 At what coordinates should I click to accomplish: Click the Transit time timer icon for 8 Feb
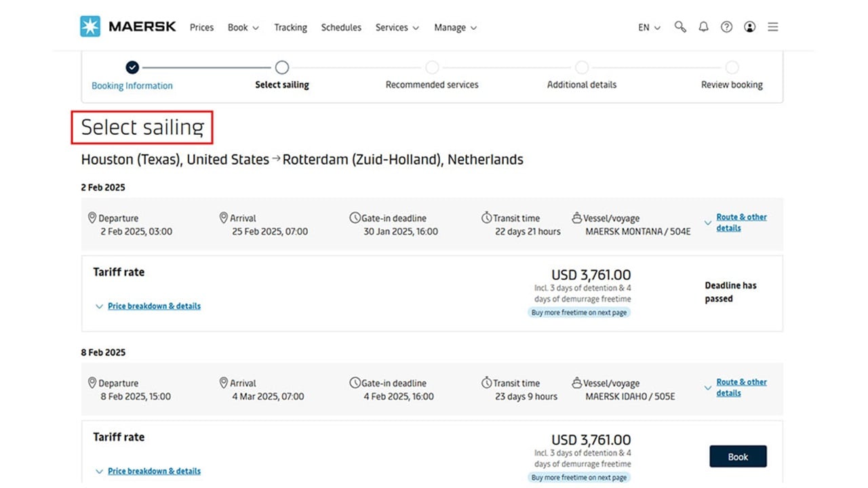(x=486, y=382)
